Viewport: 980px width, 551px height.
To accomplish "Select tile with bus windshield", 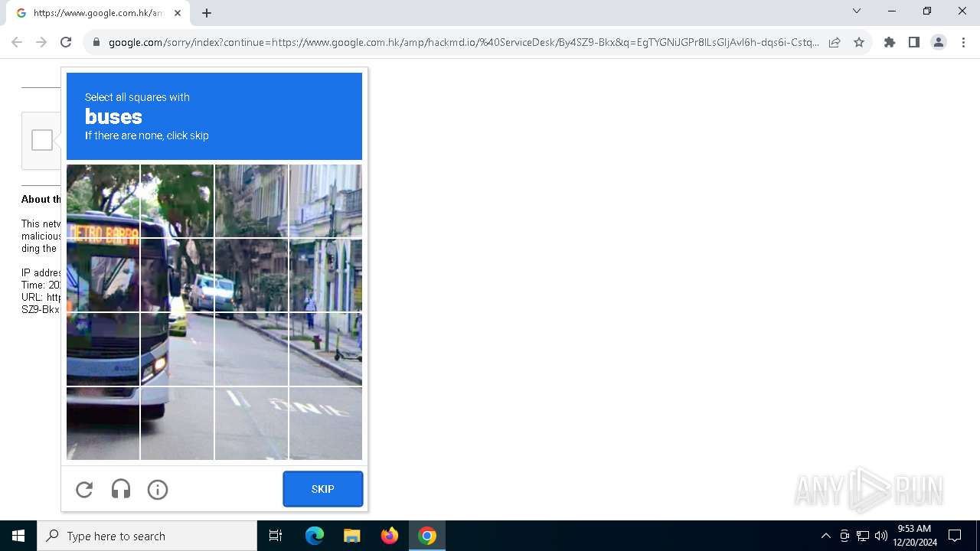I will coord(103,275).
